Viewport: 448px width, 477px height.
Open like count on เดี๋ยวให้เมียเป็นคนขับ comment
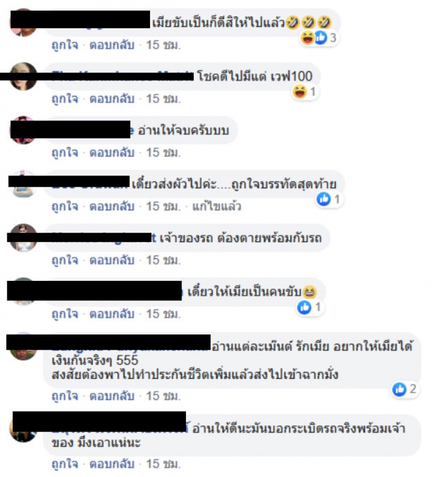point(310,307)
